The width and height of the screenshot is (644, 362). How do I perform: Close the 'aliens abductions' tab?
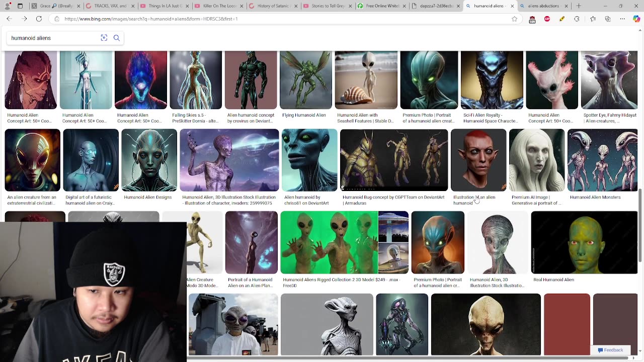(x=566, y=6)
